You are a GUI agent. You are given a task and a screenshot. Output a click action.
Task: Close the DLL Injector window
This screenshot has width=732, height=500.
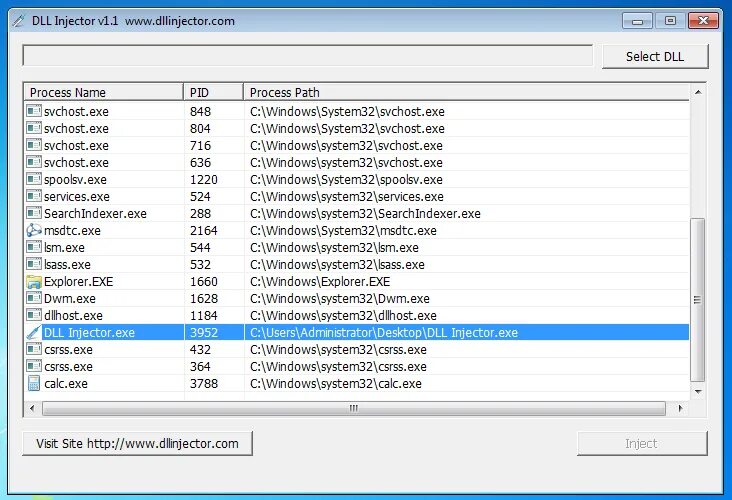coord(704,21)
